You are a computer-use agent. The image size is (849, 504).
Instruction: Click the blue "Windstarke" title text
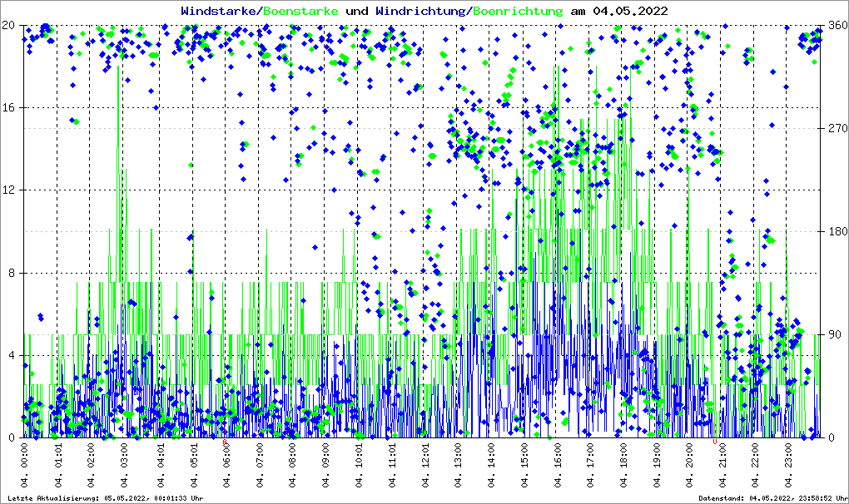(x=220, y=11)
